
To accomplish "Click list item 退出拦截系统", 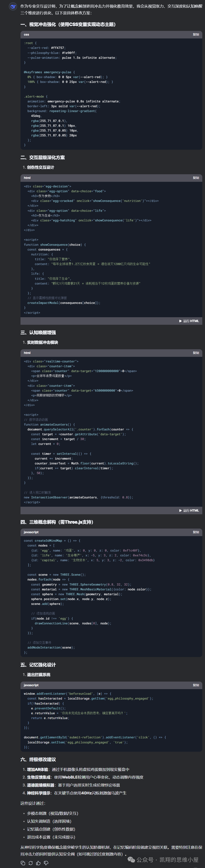I will click(38, 675).
